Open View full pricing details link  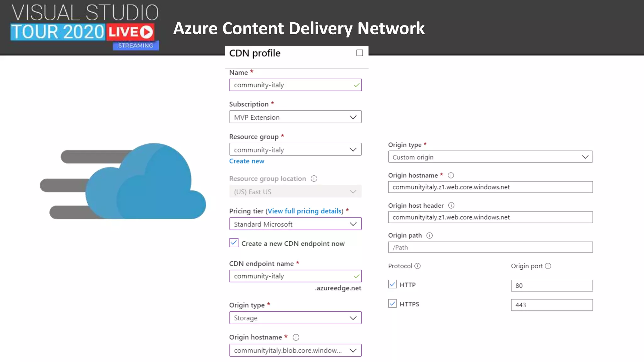pos(304,211)
